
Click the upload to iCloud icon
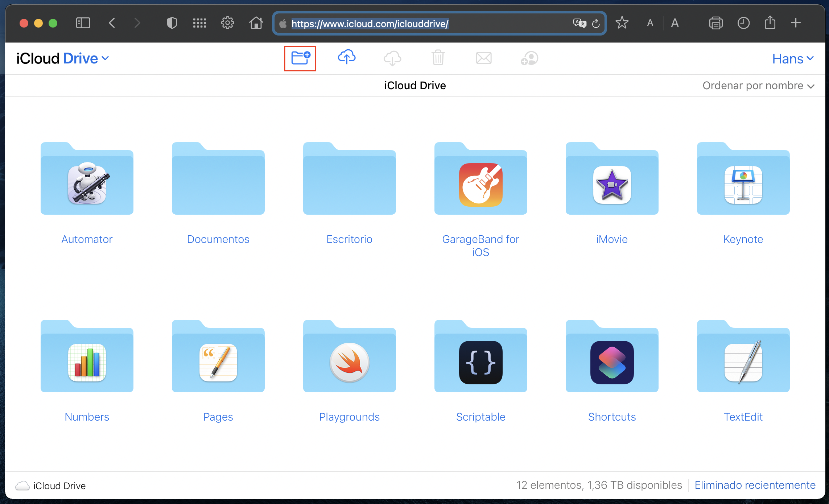[346, 57]
